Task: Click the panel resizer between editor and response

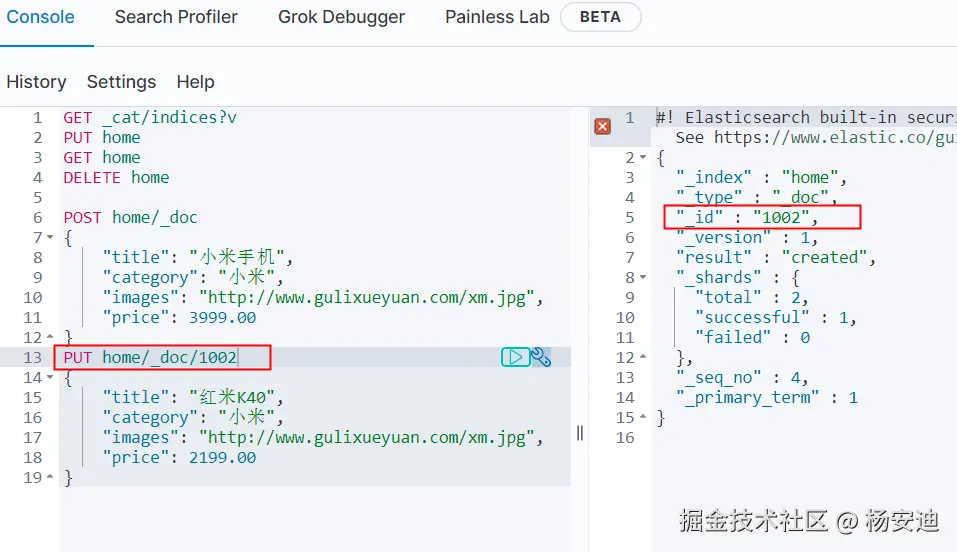Action: pos(580,433)
